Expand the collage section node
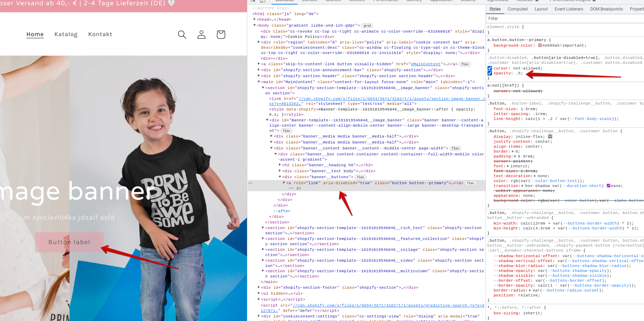Screen dimensions: 644x321 (263, 249)
